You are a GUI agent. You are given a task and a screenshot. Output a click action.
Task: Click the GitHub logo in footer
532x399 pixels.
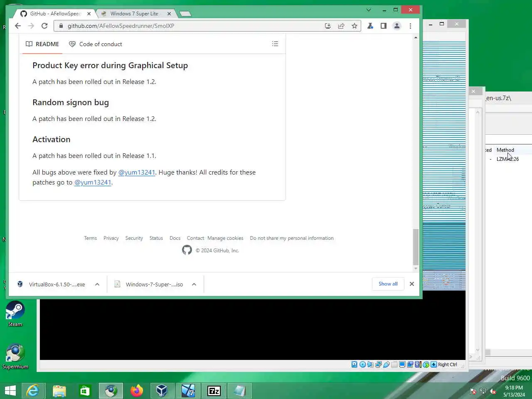click(187, 250)
